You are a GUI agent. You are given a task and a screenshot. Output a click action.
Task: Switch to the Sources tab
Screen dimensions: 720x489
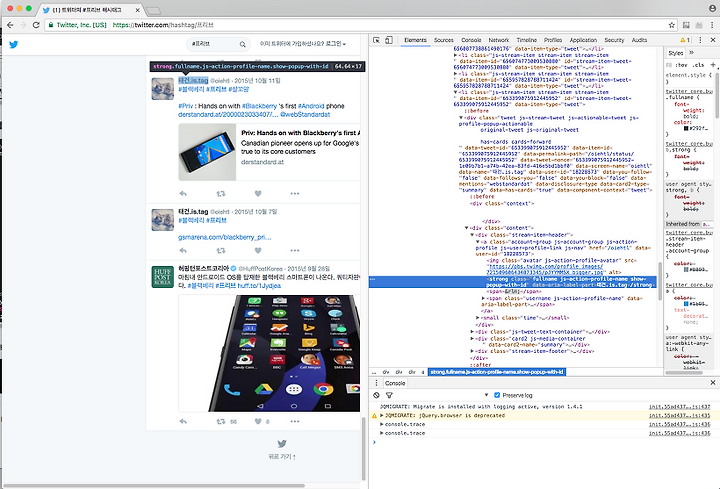click(x=444, y=40)
